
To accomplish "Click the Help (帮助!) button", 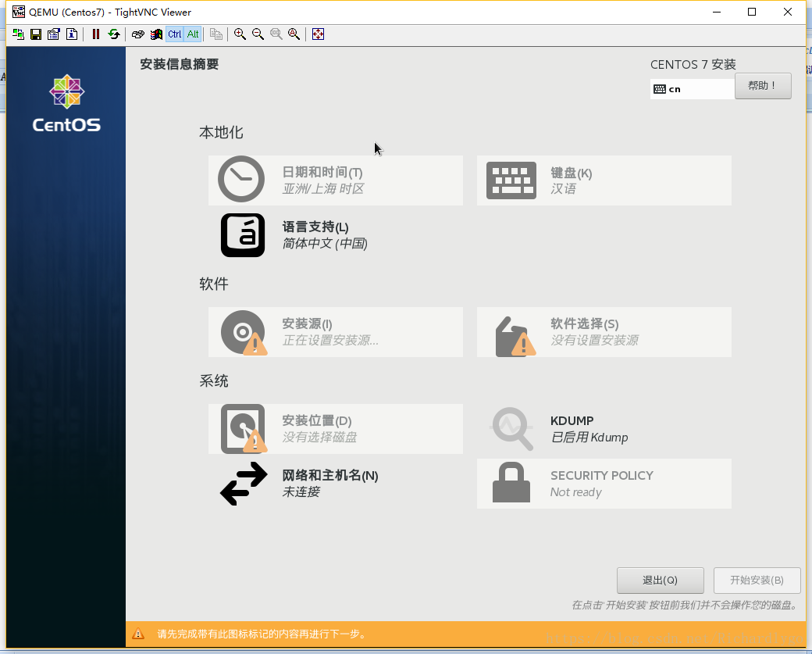I will (x=763, y=85).
